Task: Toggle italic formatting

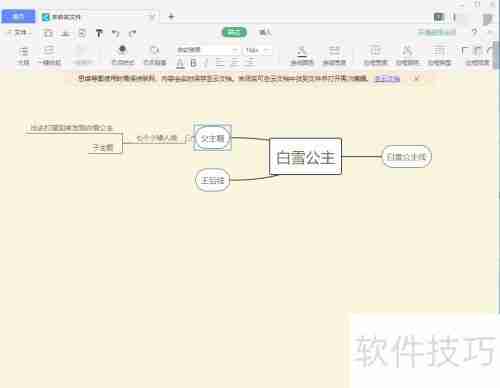Action: point(206,63)
